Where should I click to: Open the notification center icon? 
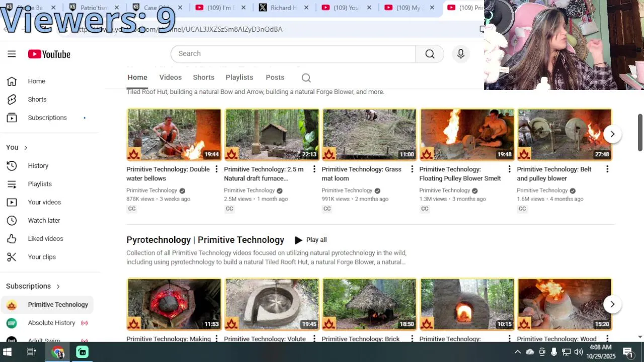[627, 352]
